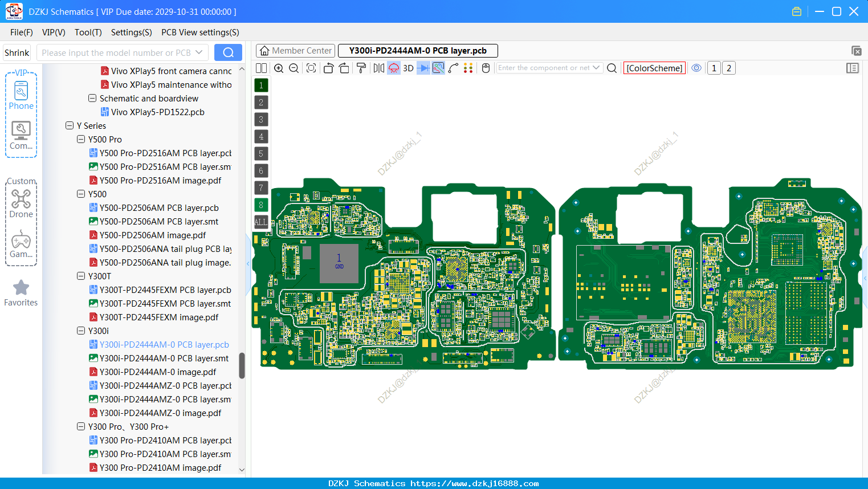Open the VIP(V) menu

coord(54,32)
